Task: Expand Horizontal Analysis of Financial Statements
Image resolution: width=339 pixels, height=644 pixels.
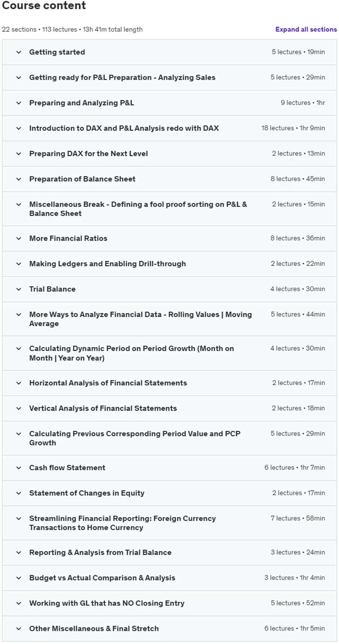Action: 169,383
